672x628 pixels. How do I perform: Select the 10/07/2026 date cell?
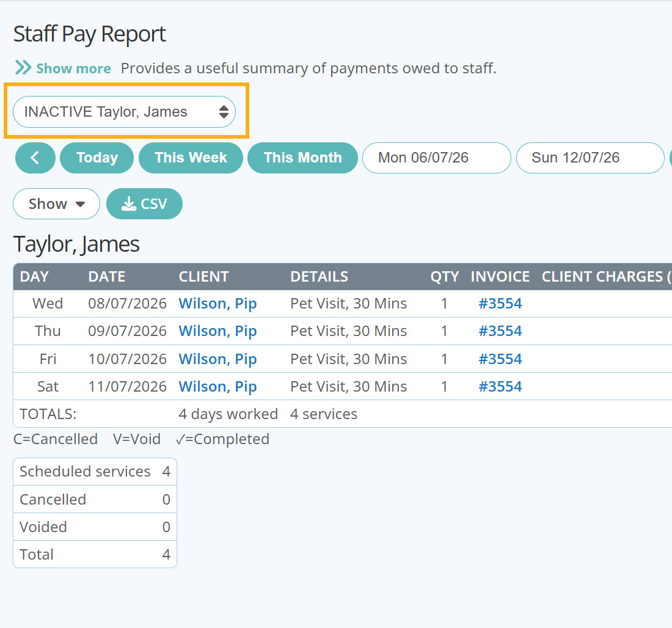point(127,359)
